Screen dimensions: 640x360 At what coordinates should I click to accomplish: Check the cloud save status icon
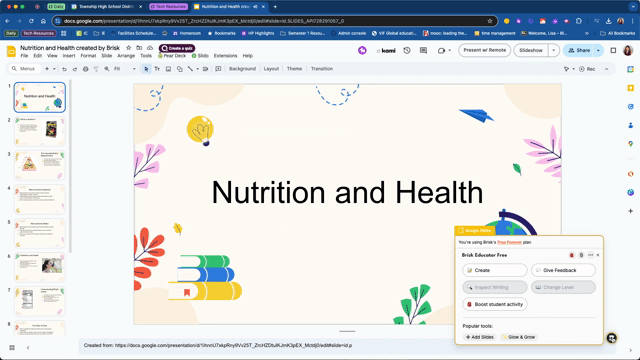coord(150,48)
